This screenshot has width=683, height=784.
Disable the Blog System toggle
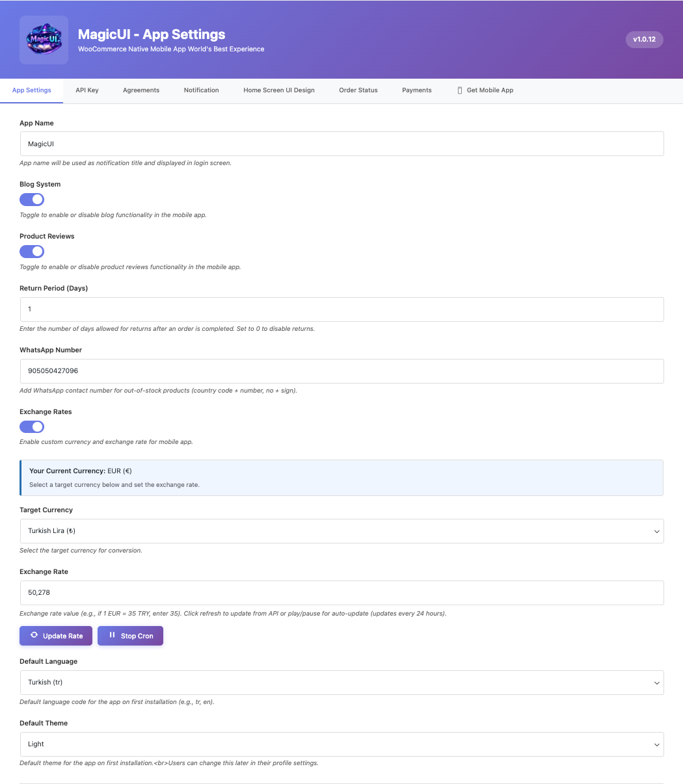click(x=32, y=200)
